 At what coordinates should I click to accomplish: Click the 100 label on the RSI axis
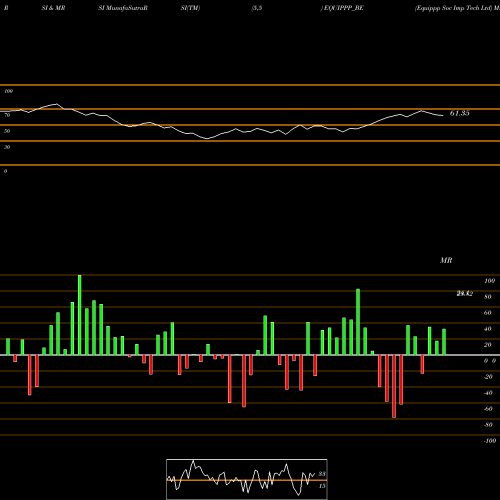[x=9, y=91]
